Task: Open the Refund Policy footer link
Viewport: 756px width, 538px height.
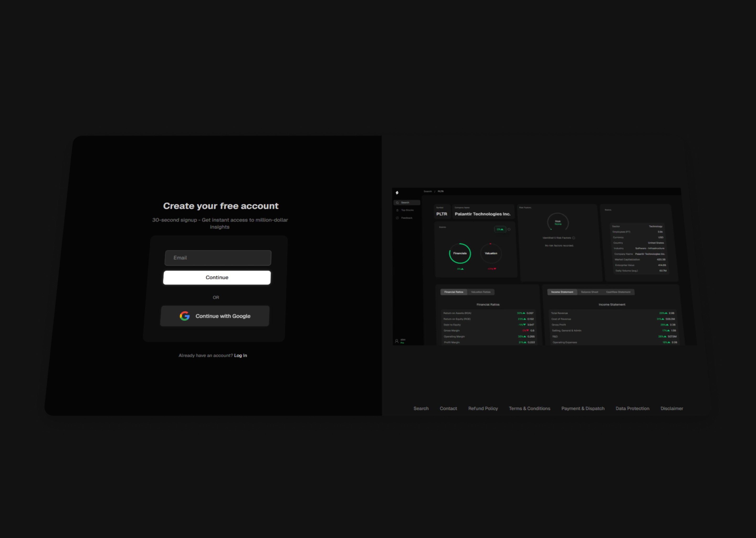Action: coord(483,408)
